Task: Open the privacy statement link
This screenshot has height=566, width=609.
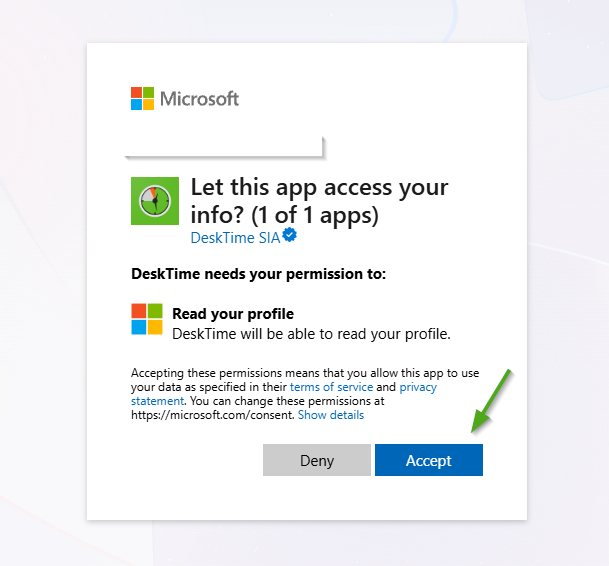Action: click(x=417, y=387)
